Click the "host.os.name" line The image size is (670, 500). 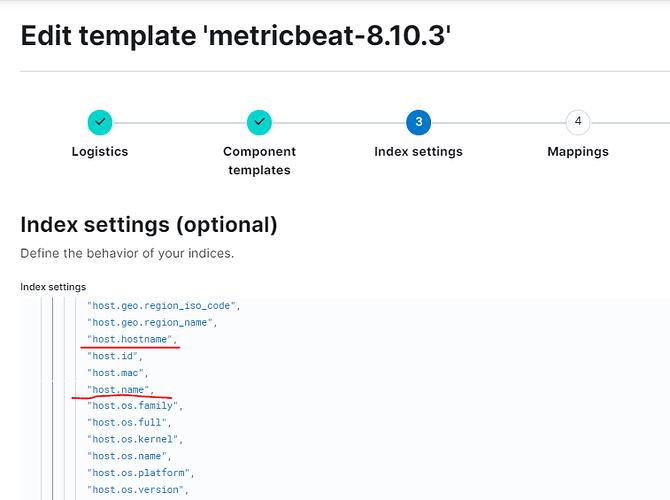point(130,456)
